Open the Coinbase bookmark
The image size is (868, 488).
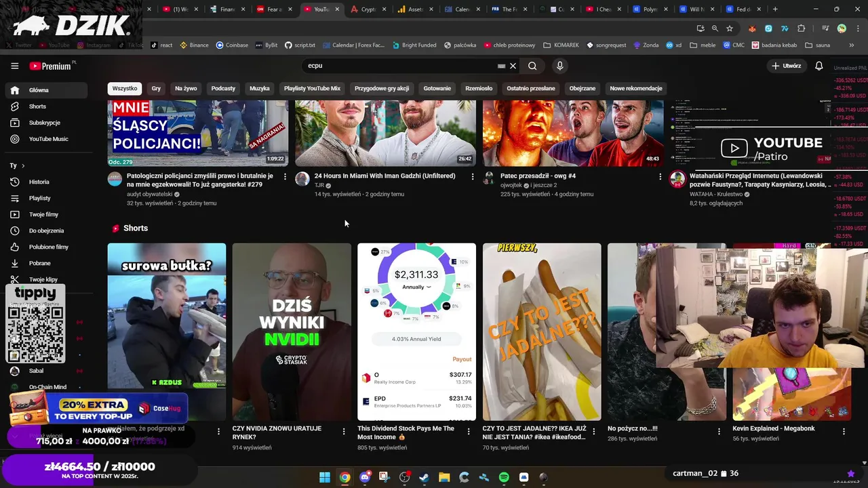coord(232,45)
